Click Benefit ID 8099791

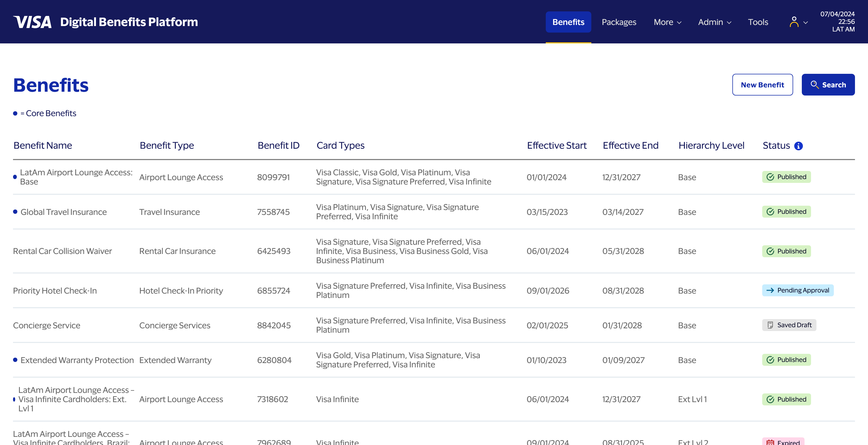pyautogui.click(x=273, y=177)
